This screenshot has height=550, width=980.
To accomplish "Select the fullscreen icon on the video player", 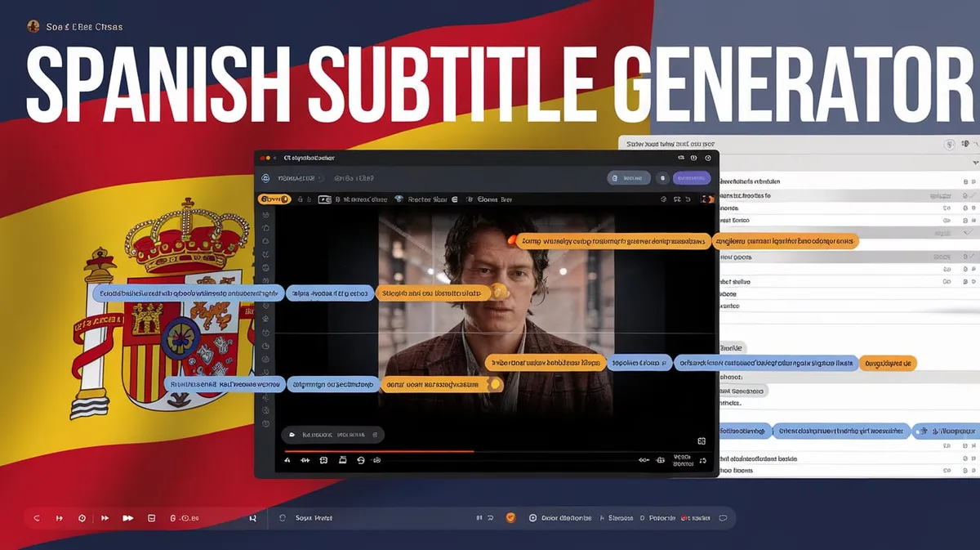I will pyautogui.click(x=702, y=440).
